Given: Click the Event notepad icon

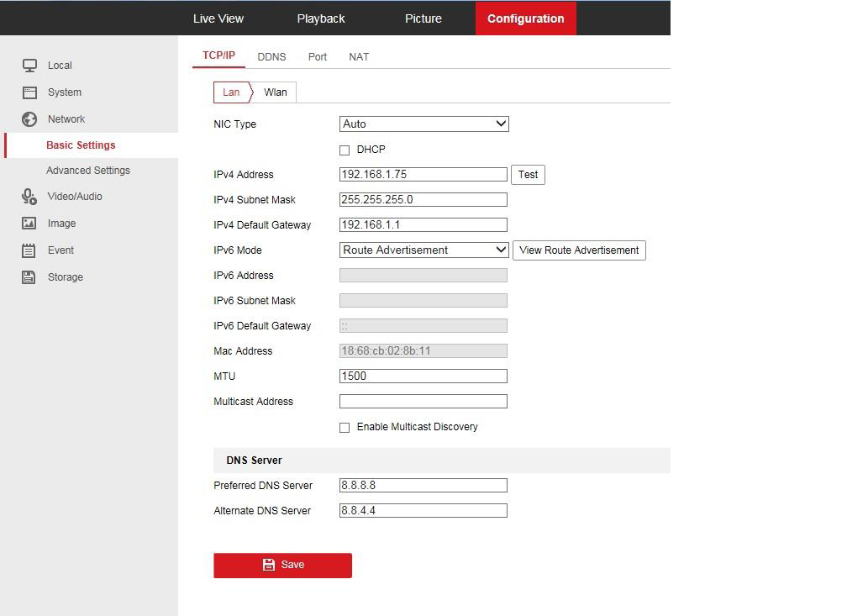Looking at the screenshot, I should point(29,250).
